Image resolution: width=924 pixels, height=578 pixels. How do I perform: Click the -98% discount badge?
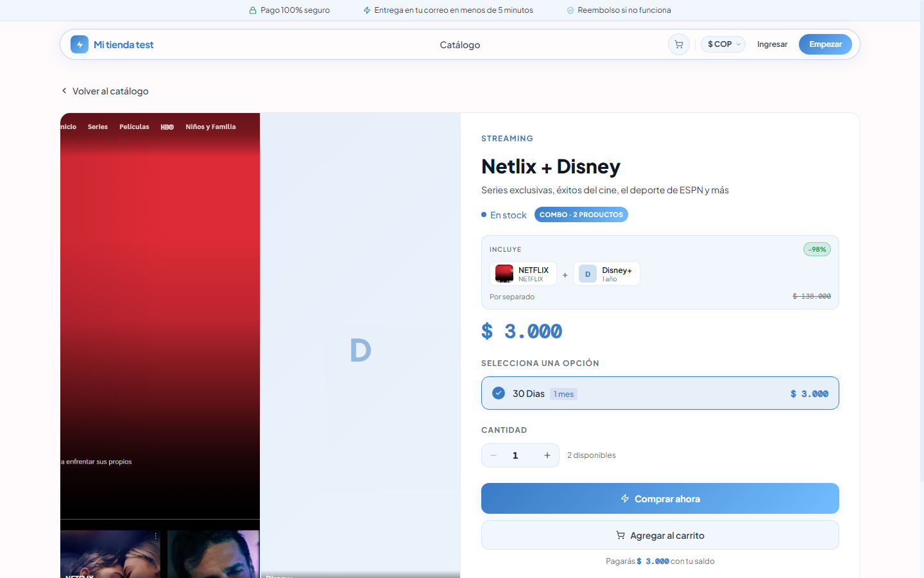[817, 249]
